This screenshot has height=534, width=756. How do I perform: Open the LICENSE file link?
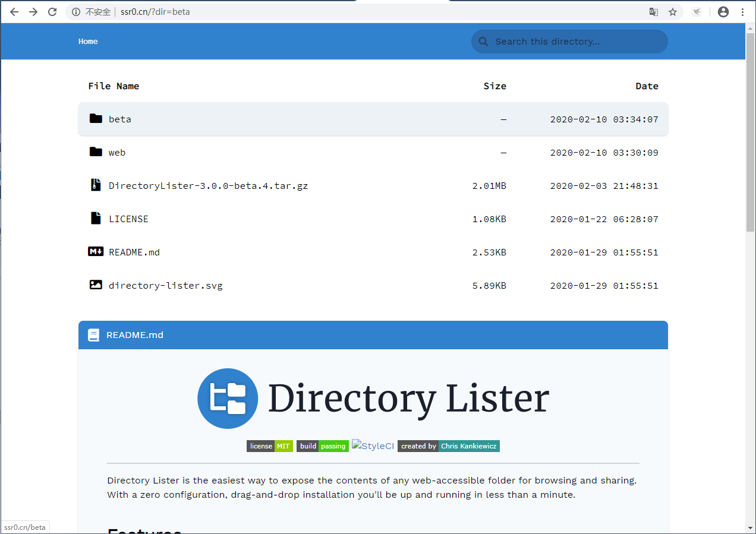tap(128, 219)
